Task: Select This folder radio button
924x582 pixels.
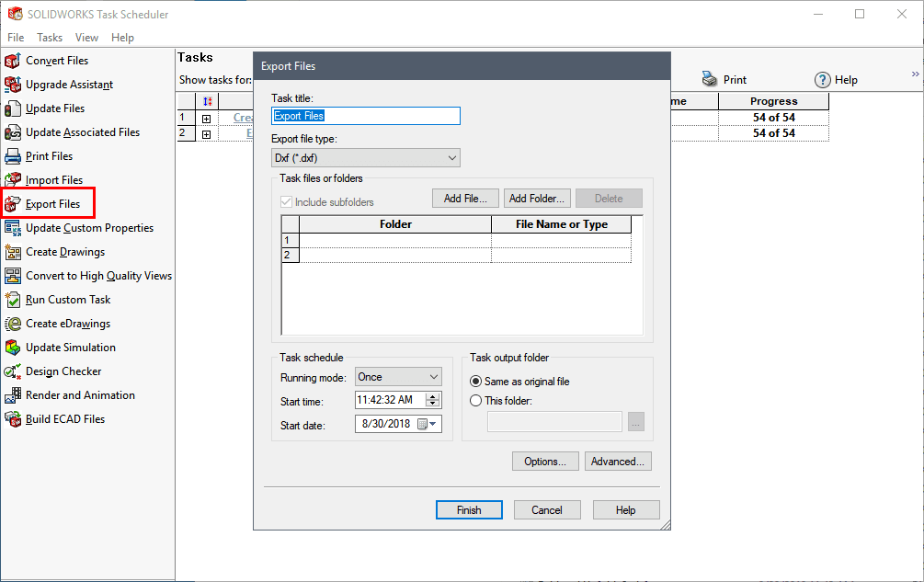Action: (475, 401)
